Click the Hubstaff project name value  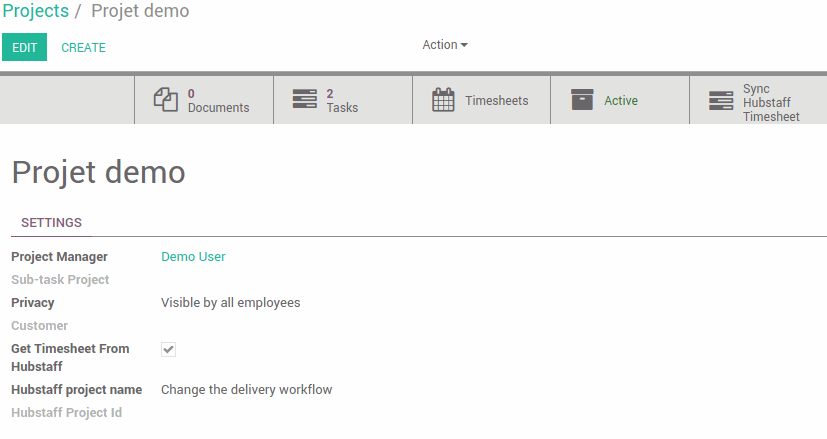click(x=246, y=389)
